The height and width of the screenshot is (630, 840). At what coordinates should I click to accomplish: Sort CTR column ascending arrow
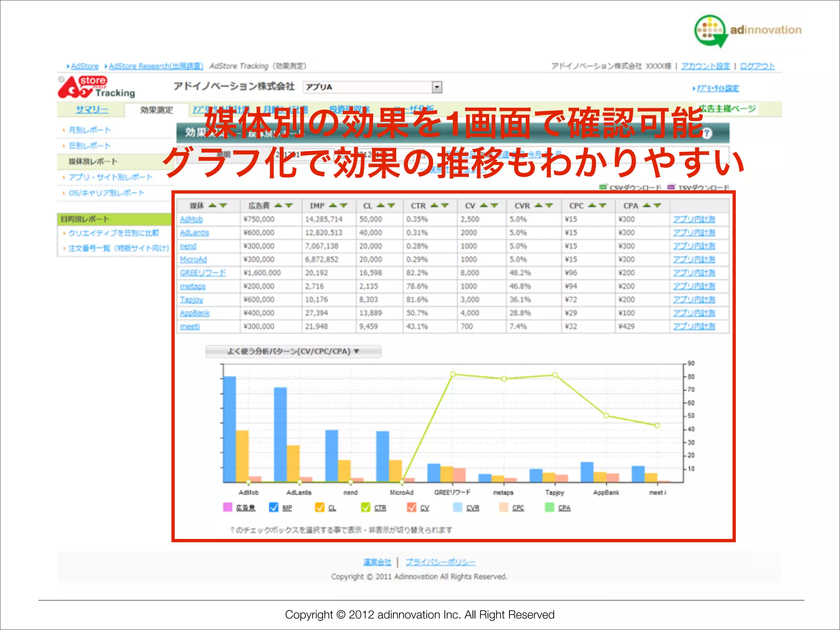click(x=434, y=205)
